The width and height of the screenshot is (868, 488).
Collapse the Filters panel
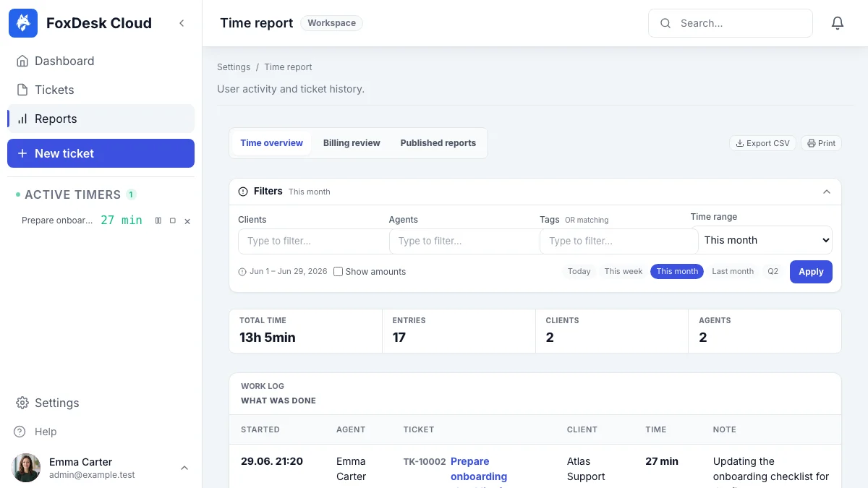[x=827, y=192]
